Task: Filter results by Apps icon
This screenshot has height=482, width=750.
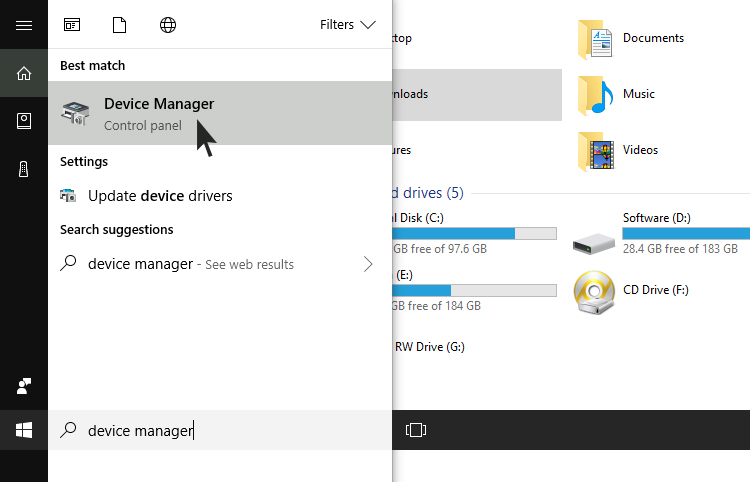Action: (x=72, y=25)
